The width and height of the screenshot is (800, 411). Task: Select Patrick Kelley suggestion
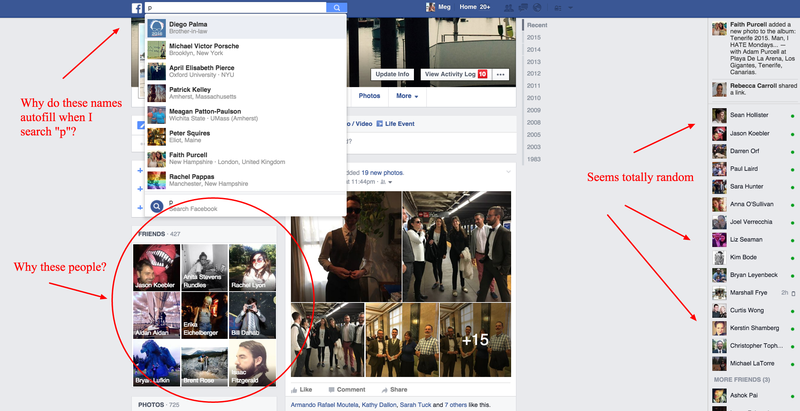click(x=245, y=93)
